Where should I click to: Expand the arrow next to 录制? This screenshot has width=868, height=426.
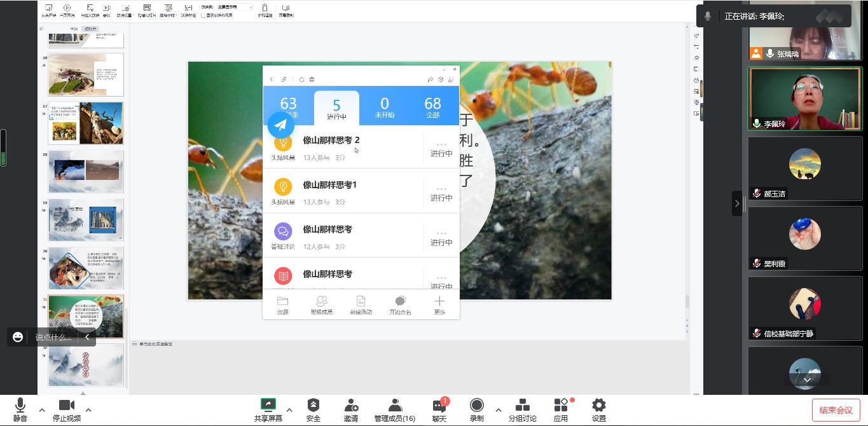(x=498, y=410)
